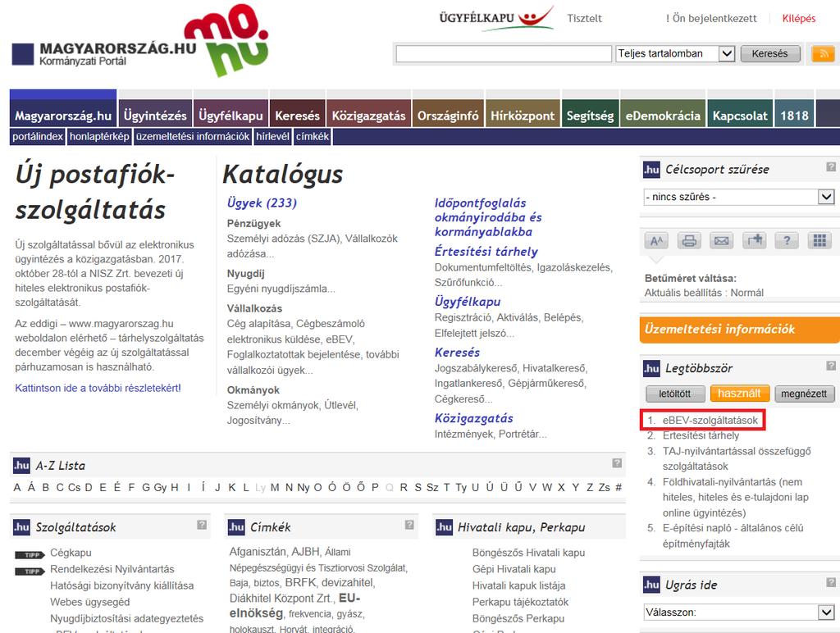The height and width of the screenshot is (633, 840).
Task: Open címkék in the sub-navigation
Action: click(x=313, y=137)
